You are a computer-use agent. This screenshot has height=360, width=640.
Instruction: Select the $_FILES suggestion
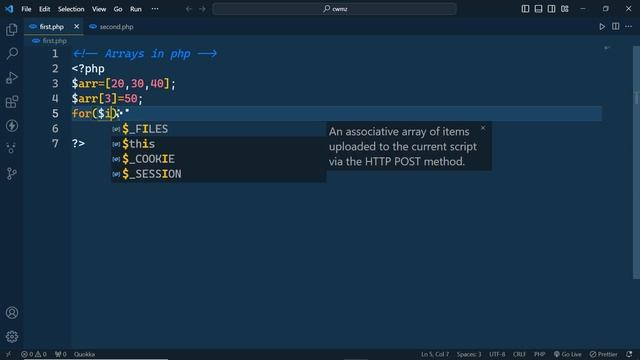pyautogui.click(x=218, y=129)
